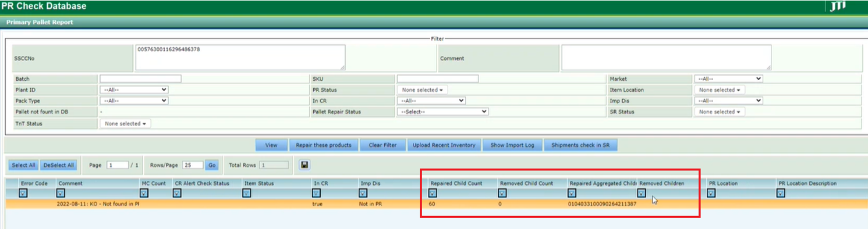The height and width of the screenshot is (229, 868).
Task: Expand the Market dropdown
Action: 728,78
